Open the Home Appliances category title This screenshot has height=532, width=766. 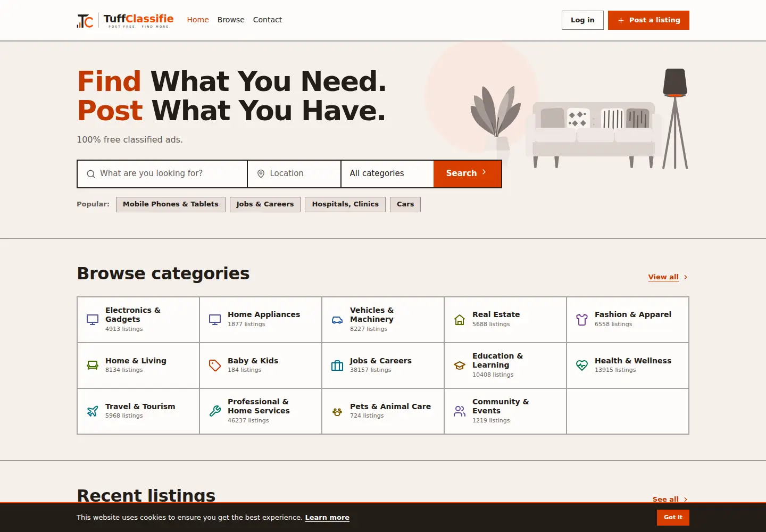click(x=264, y=315)
